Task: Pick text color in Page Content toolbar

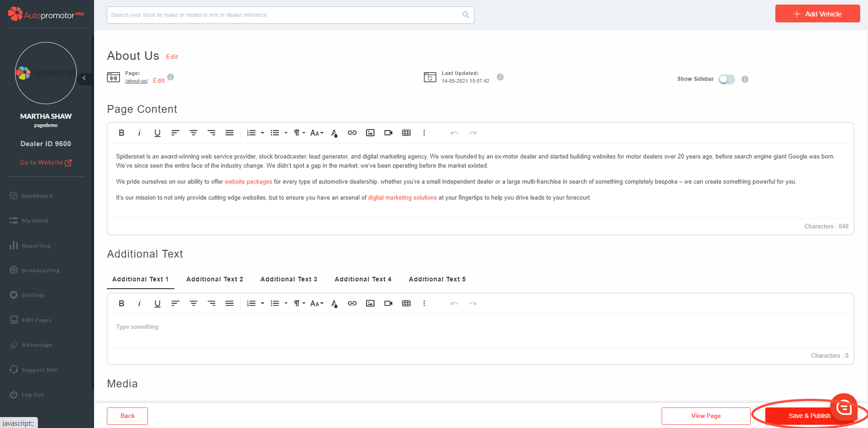Action: point(334,133)
